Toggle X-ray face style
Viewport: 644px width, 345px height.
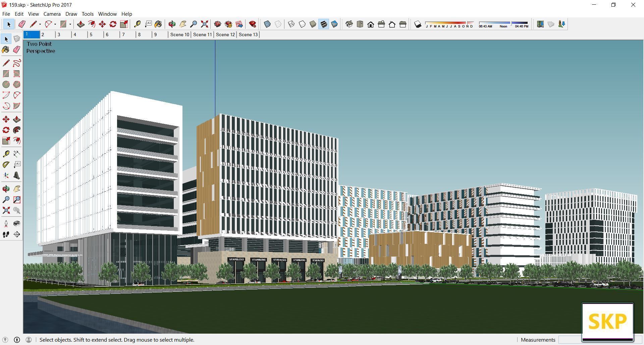[x=267, y=24]
